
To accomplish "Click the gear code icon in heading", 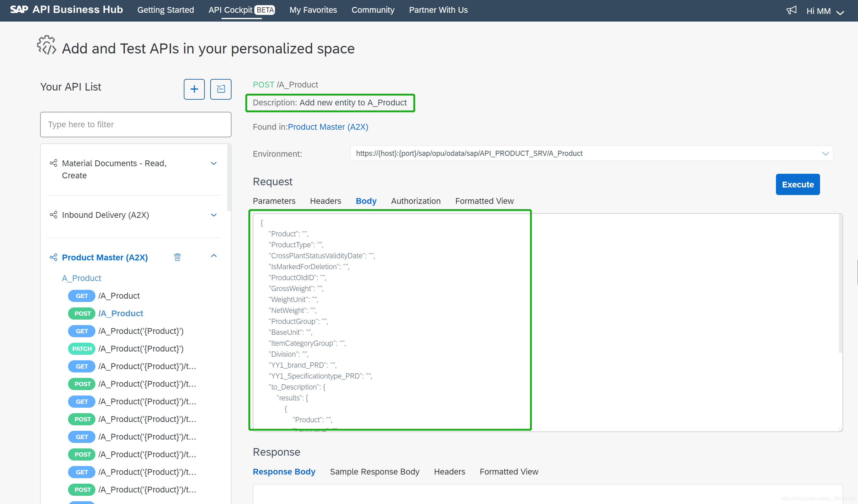I will (x=47, y=45).
